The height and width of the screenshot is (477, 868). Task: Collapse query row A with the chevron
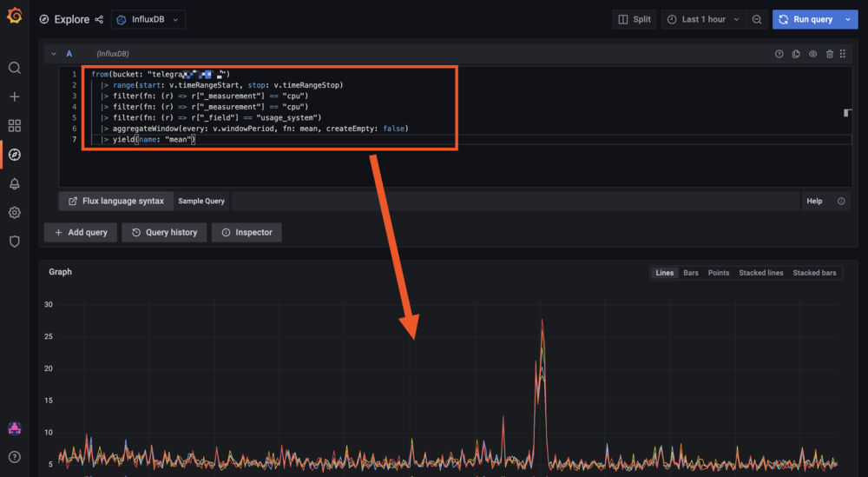(53, 54)
